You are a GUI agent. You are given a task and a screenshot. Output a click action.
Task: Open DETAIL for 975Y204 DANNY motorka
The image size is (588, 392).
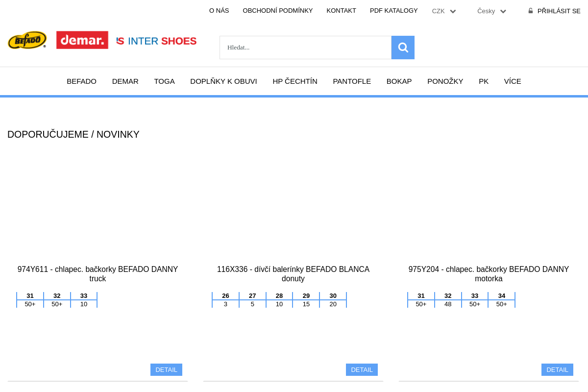[x=557, y=370]
